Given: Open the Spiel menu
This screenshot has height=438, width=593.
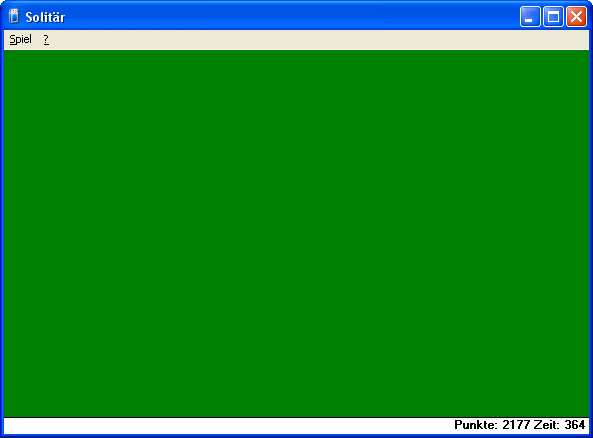Looking at the screenshot, I should pos(20,39).
